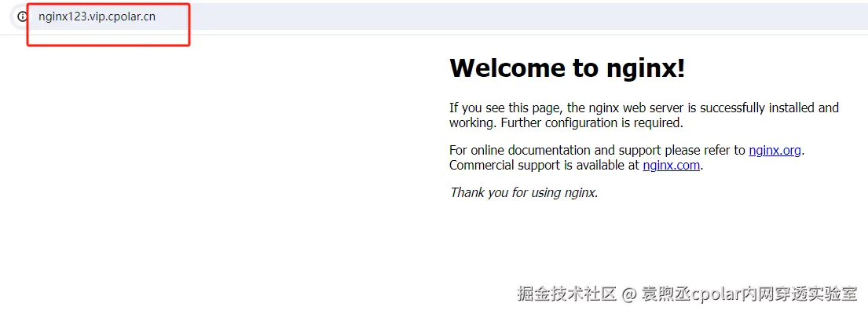This screenshot has height=314, width=868.
Task: Click the nginx123.vip.cpolar.cn URL field
Action: 97,16
